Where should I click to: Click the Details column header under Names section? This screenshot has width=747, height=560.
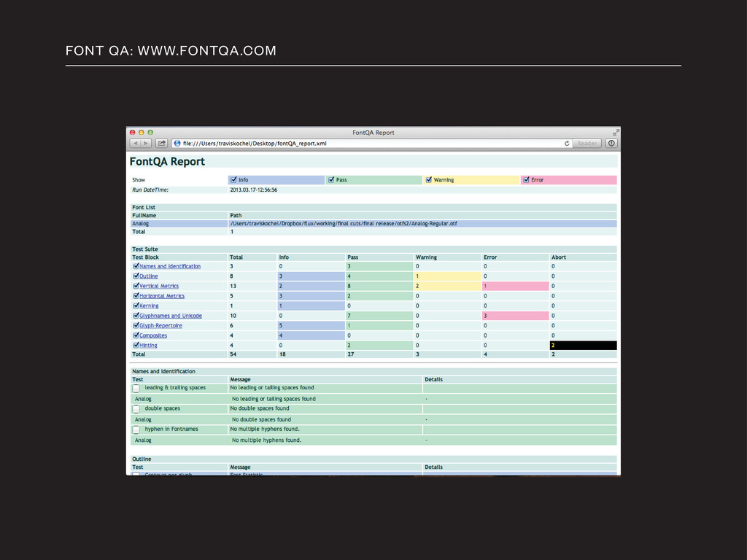[x=433, y=379]
